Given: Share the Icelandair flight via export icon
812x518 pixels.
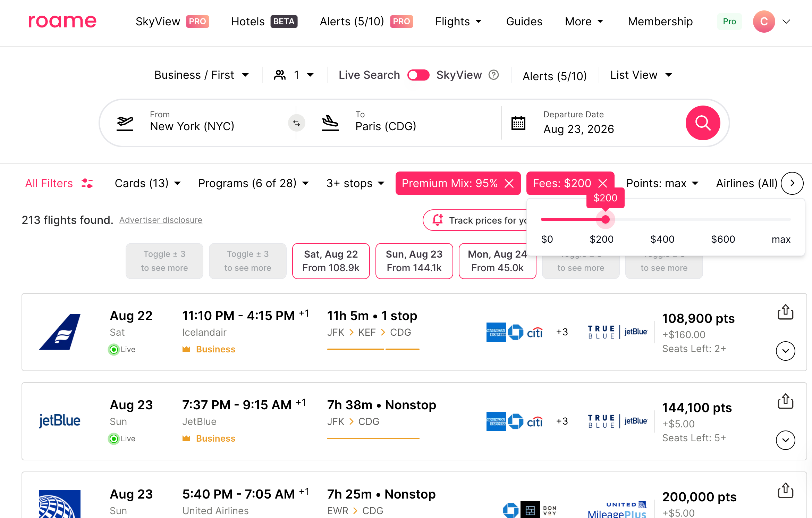Looking at the screenshot, I should [x=786, y=312].
